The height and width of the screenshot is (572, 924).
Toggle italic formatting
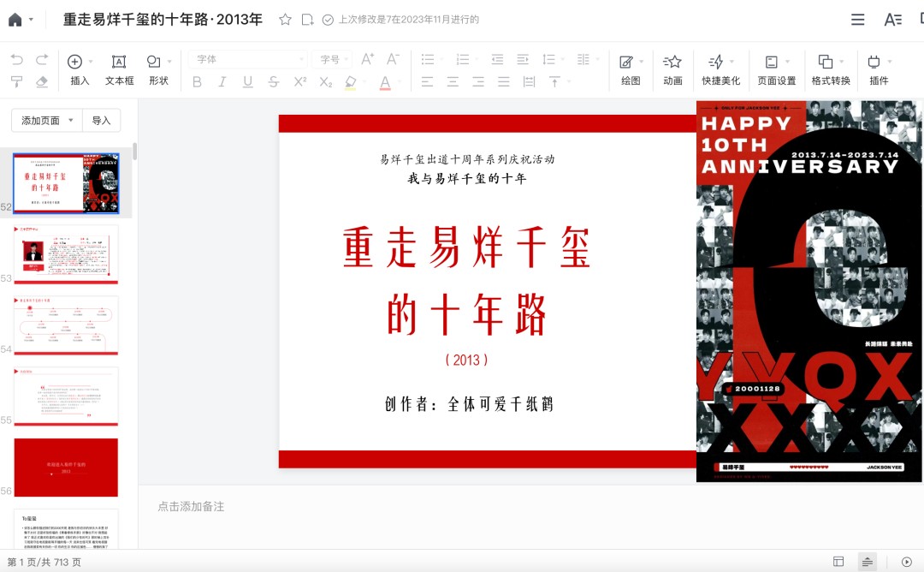[221, 80]
